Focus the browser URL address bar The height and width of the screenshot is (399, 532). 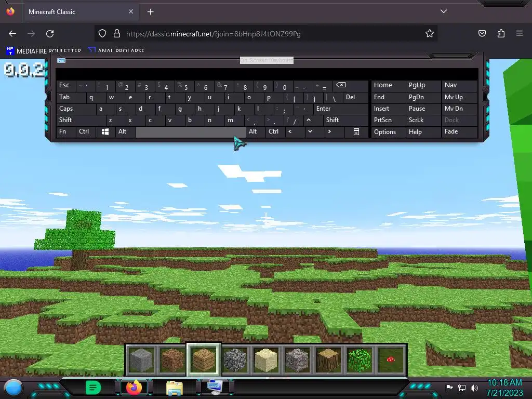point(265,34)
